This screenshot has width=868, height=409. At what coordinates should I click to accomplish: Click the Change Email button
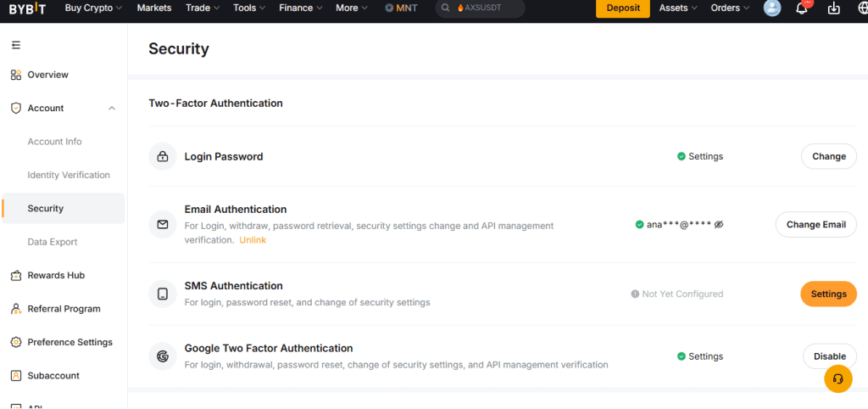[x=816, y=225]
